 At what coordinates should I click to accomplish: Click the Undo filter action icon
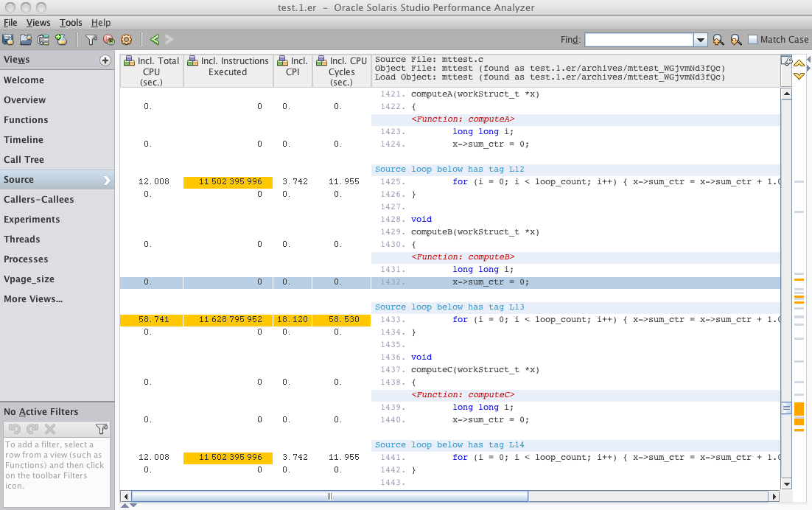(x=15, y=429)
